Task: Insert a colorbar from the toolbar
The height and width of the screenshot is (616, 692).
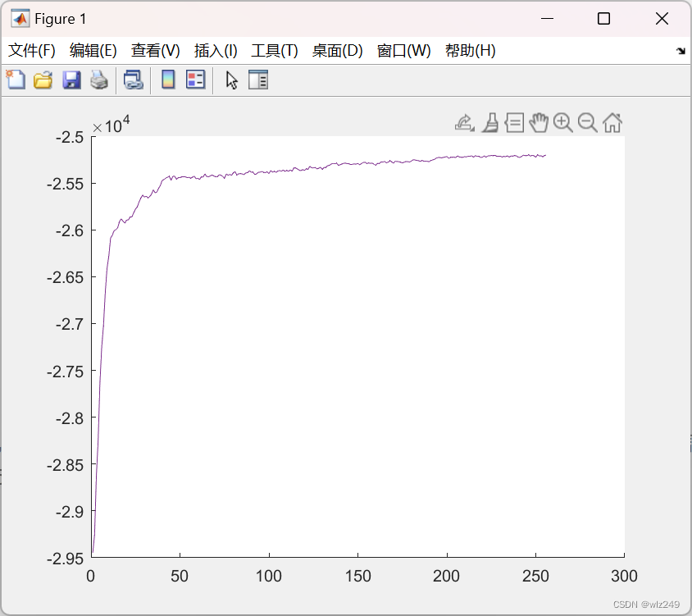Action: pos(168,80)
